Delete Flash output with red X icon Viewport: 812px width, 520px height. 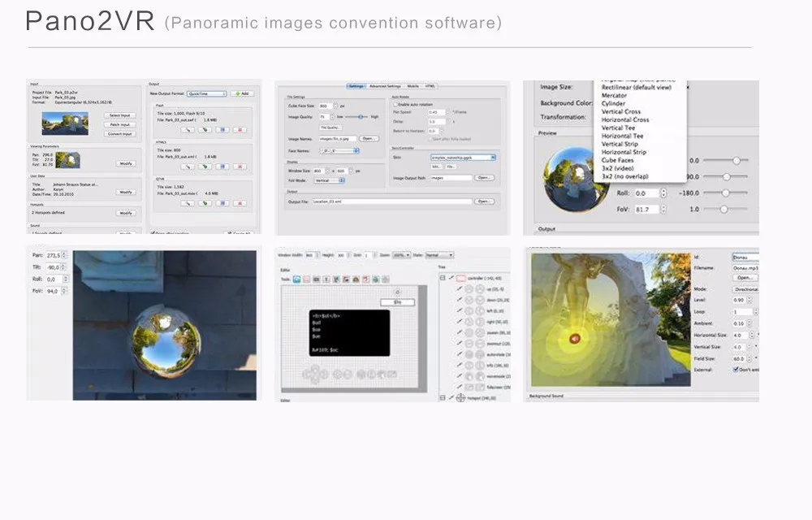tap(240, 129)
